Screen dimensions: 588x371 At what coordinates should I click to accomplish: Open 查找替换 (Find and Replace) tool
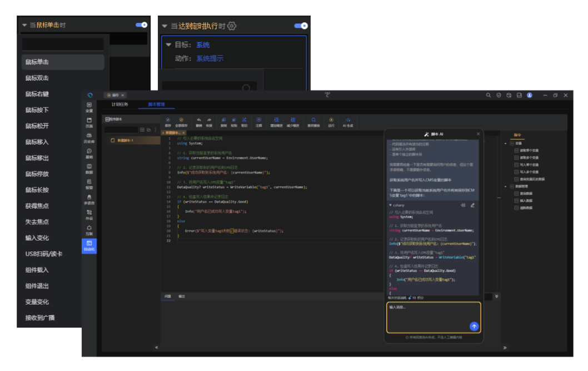(313, 120)
